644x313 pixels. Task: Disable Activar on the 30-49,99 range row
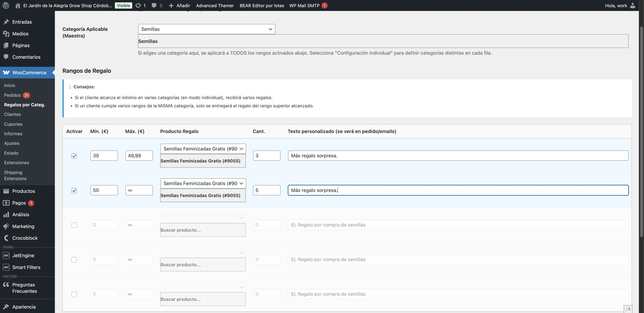coord(74,156)
